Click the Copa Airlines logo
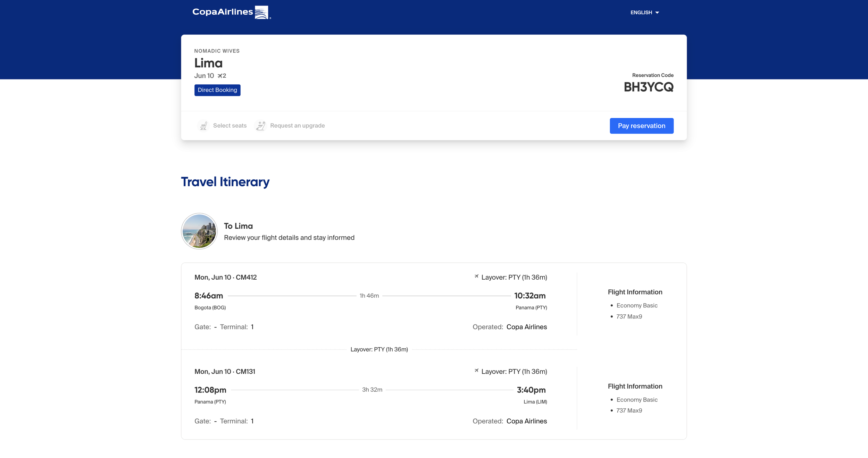Image resolution: width=868 pixels, height=458 pixels. 231,12
